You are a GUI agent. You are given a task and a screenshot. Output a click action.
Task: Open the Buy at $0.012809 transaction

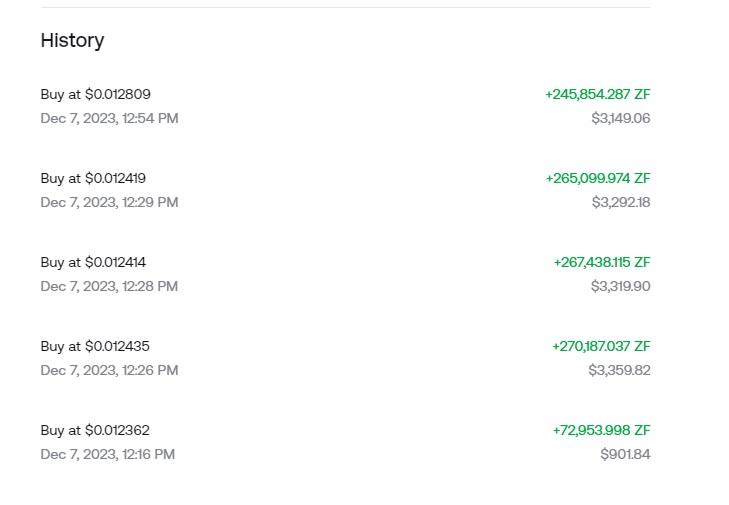coord(96,94)
